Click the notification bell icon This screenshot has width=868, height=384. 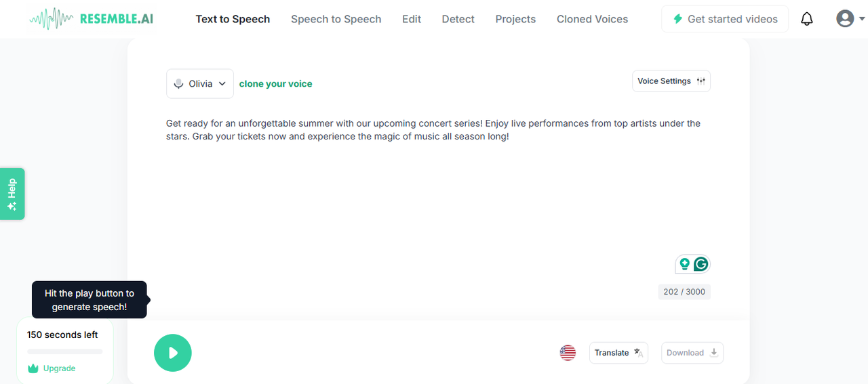pos(806,19)
